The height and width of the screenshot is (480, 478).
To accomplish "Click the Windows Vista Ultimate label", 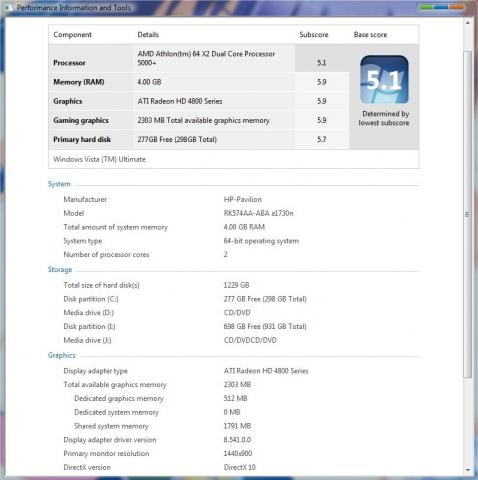I will point(99,159).
